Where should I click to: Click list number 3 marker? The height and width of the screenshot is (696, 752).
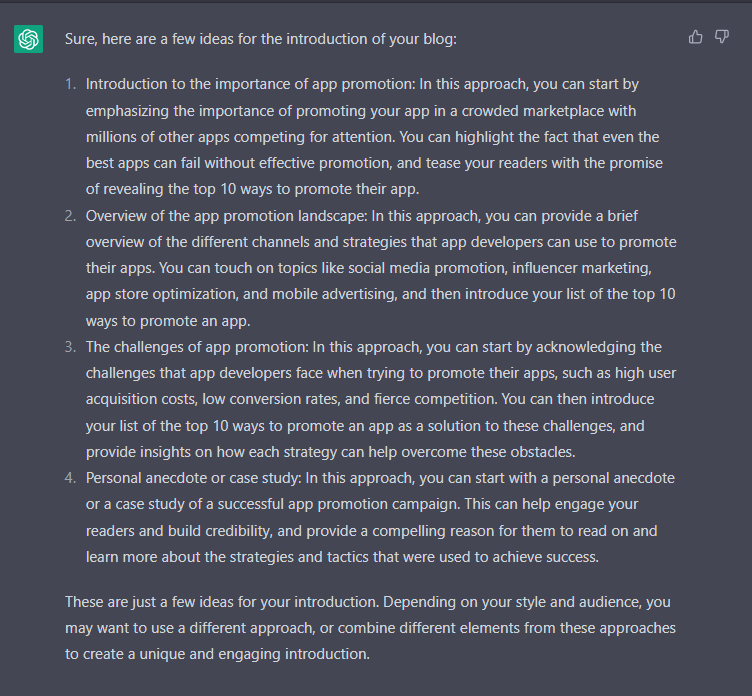pos(70,347)
